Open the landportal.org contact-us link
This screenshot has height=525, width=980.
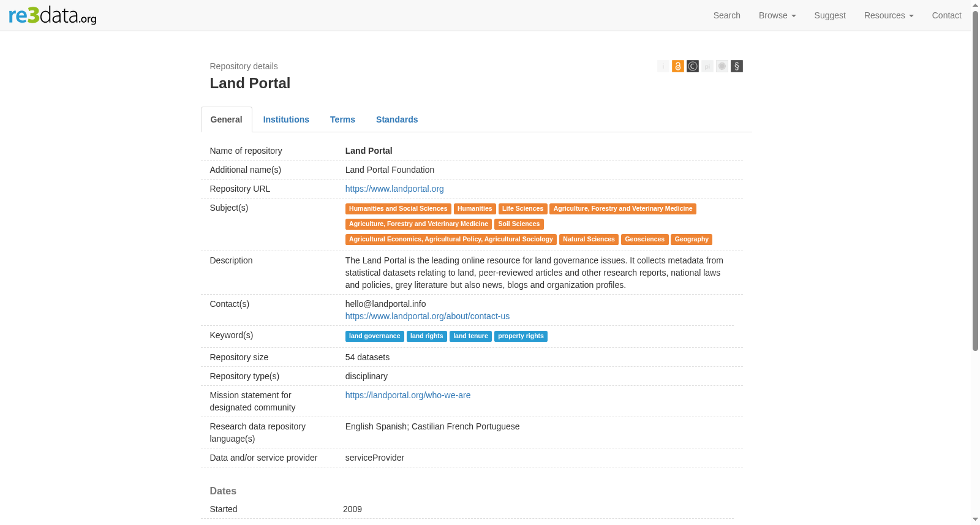pos(427,316)
